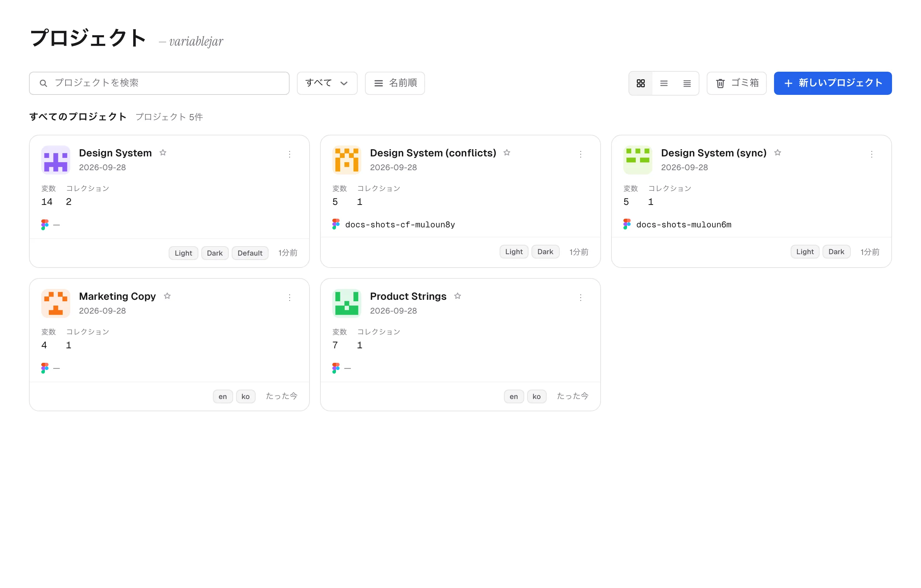Open the Marketing Copy project title

[x=117, y=296]
